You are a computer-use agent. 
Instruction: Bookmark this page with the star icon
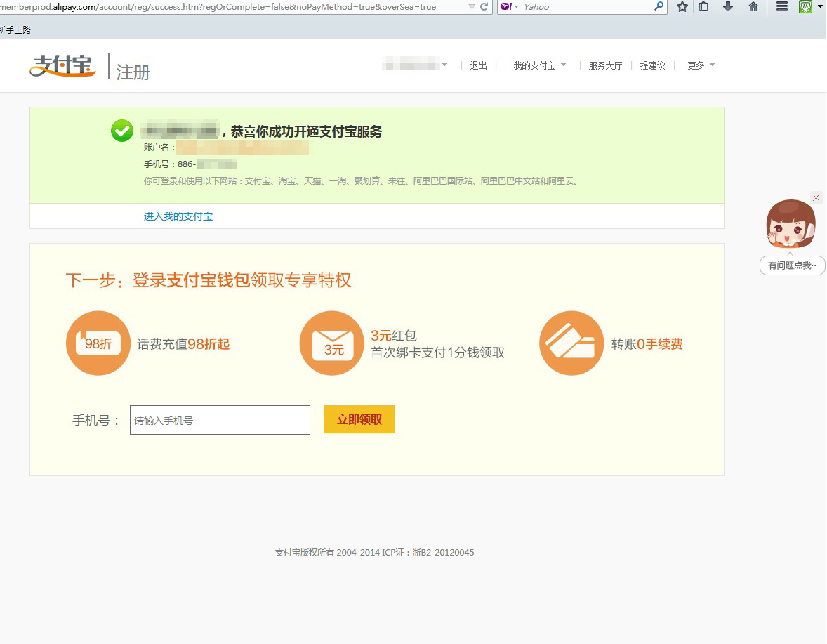point(682,6)
